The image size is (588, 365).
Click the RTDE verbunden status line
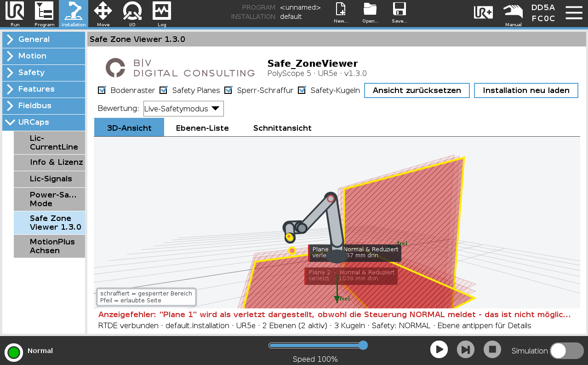pos(314,326)
